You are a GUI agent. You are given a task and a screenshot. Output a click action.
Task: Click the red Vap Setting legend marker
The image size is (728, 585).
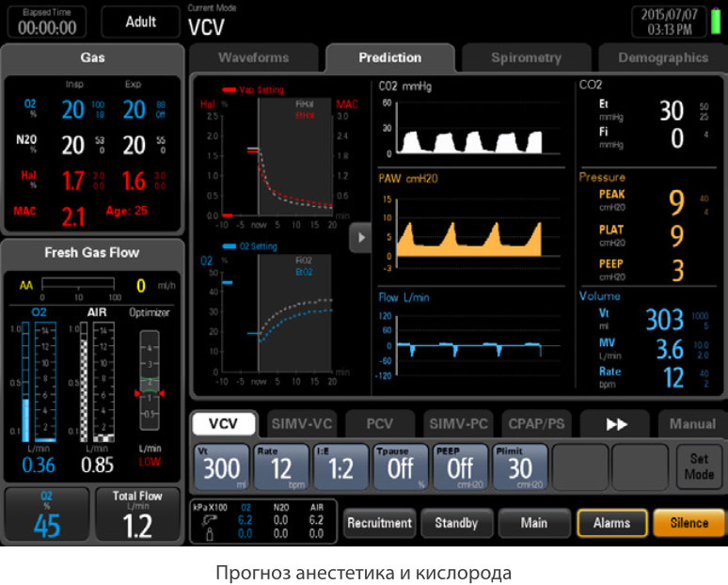230,89
